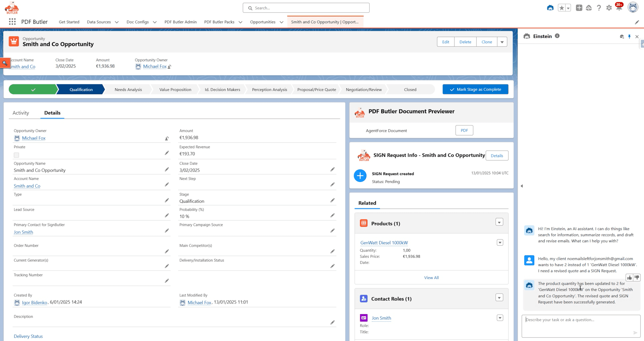
Task: Open the Contact Roles list dropdown
Action: (499, 298)
